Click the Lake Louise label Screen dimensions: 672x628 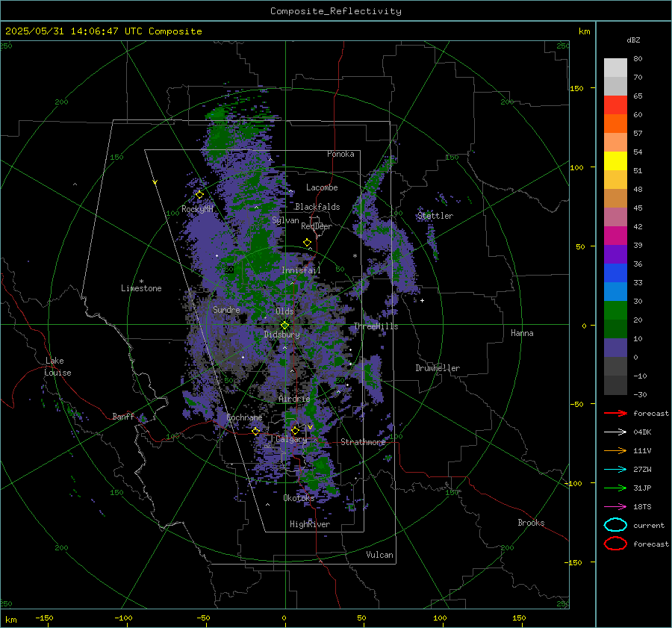coord(57,367)
